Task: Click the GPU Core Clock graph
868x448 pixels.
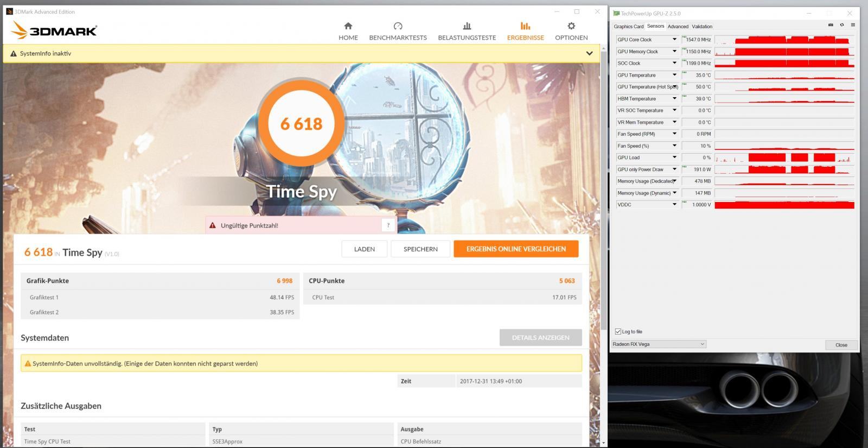Action: pos(784,40)
